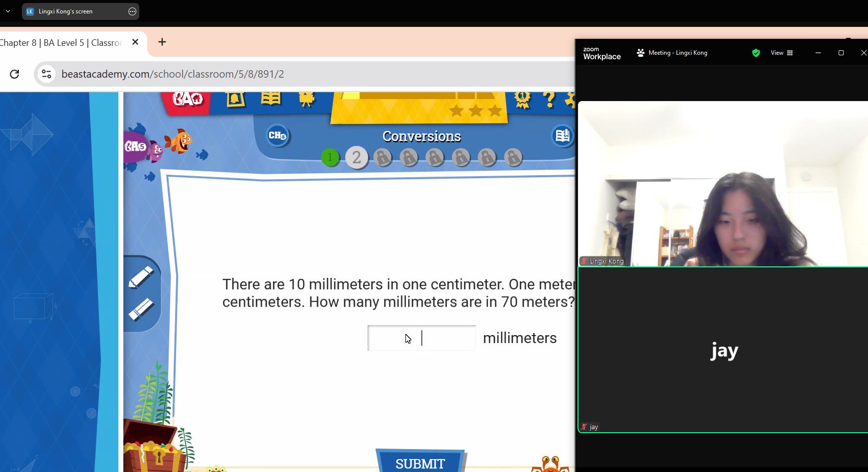This screenshot has height=472, width=868.
Task: Open help question mark icon
Action: tap(550, 100)
